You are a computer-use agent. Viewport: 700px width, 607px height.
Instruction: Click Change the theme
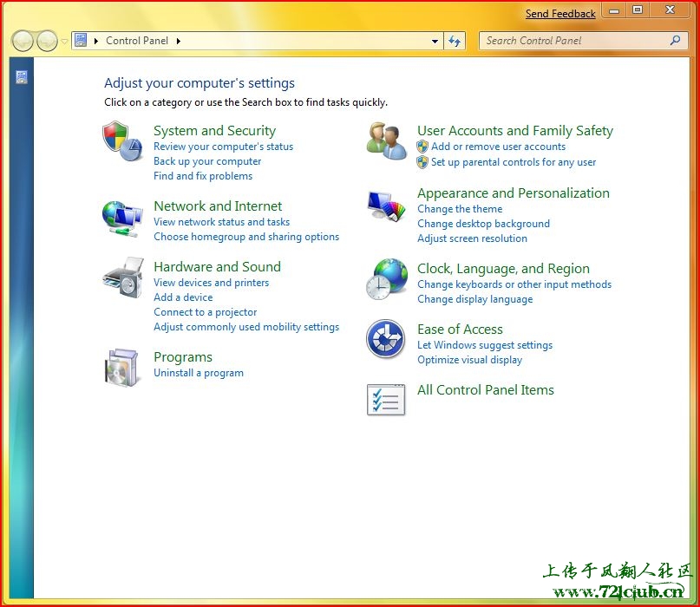460,209
